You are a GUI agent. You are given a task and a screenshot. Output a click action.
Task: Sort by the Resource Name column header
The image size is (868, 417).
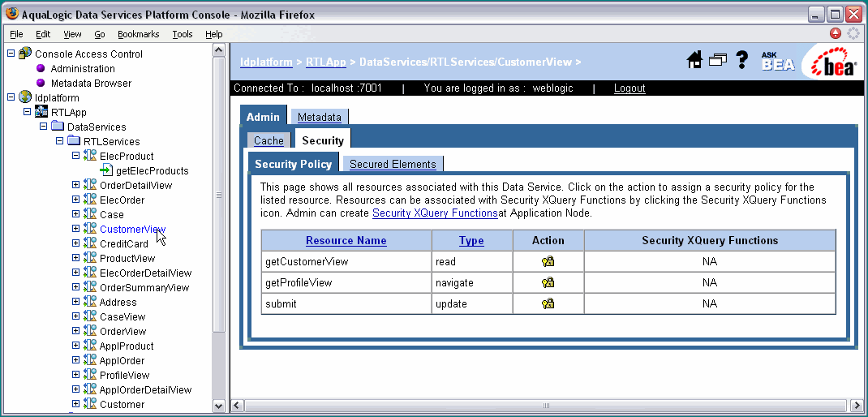[x=346, y=240]
